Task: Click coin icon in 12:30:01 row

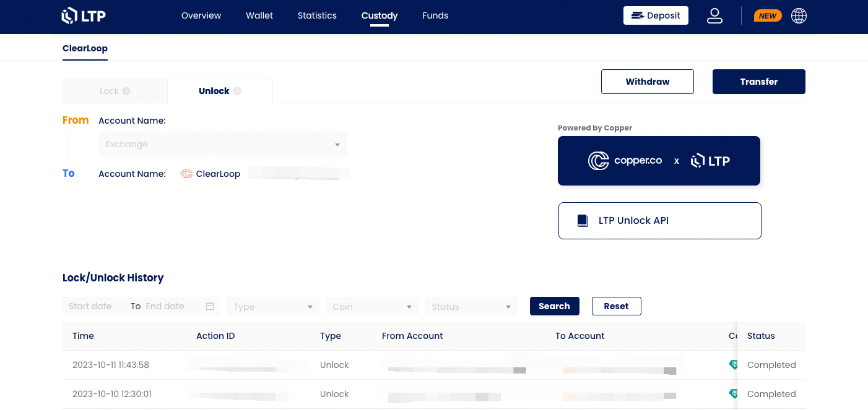Action: 733,394
